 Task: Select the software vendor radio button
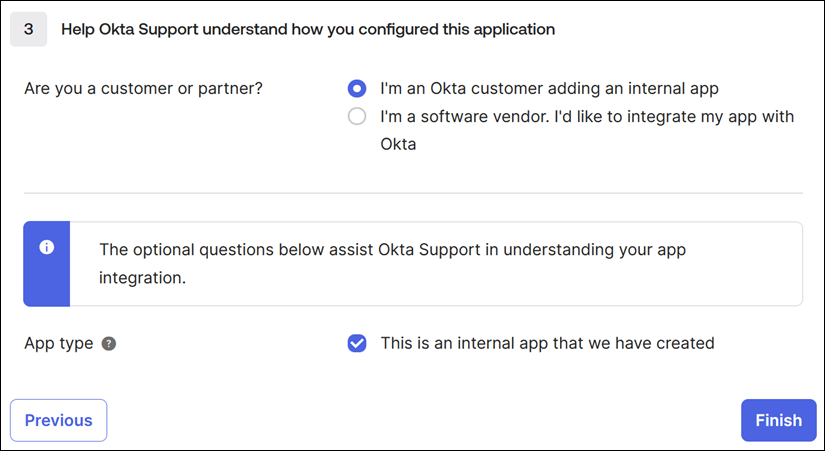357,117
